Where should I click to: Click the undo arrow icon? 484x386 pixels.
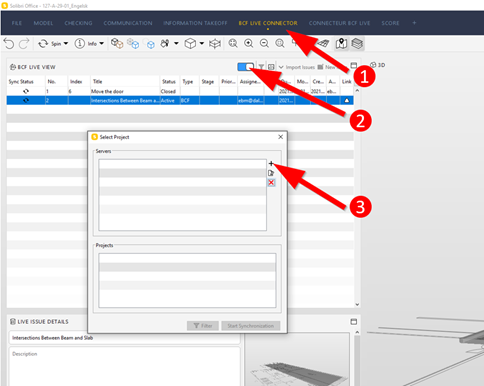point(9,44)
